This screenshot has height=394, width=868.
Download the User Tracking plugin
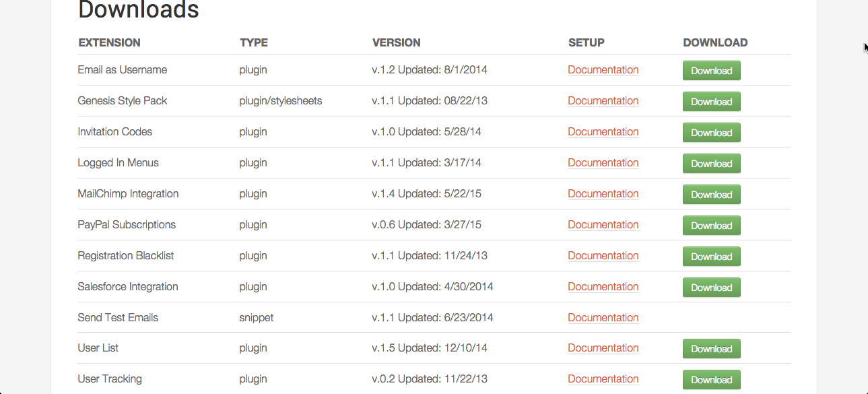coord(711,380)
